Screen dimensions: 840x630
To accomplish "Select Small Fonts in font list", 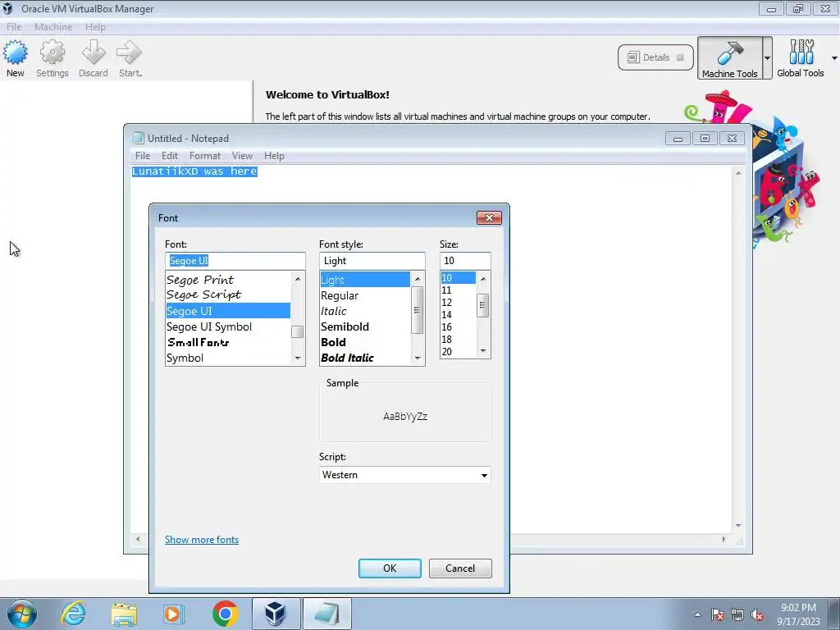I will (228, 342).
